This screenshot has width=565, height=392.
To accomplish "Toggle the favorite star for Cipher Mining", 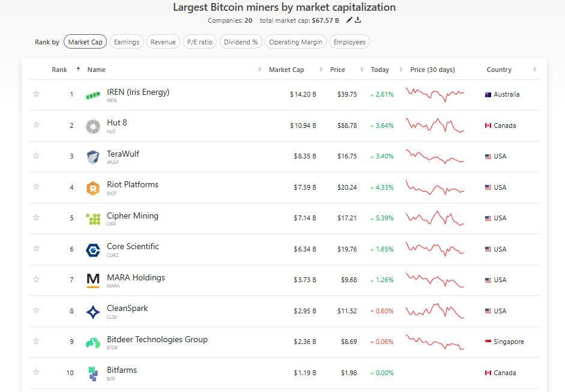I will point(37,218).
